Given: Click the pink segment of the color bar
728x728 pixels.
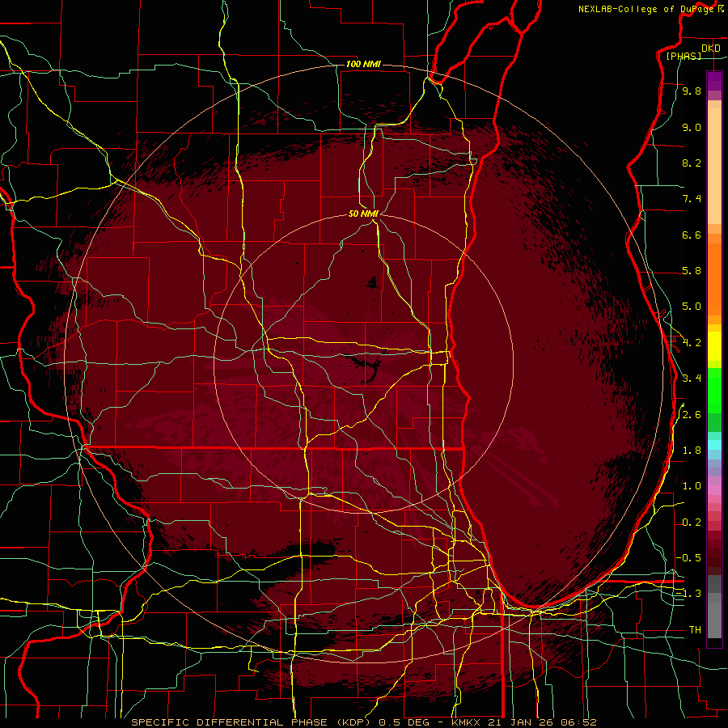Looking at the screenshot, I should coord(714,490).
